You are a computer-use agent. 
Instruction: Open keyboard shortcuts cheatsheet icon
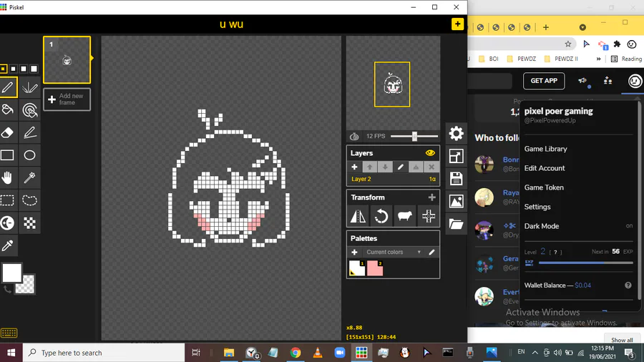click(9, 333)
